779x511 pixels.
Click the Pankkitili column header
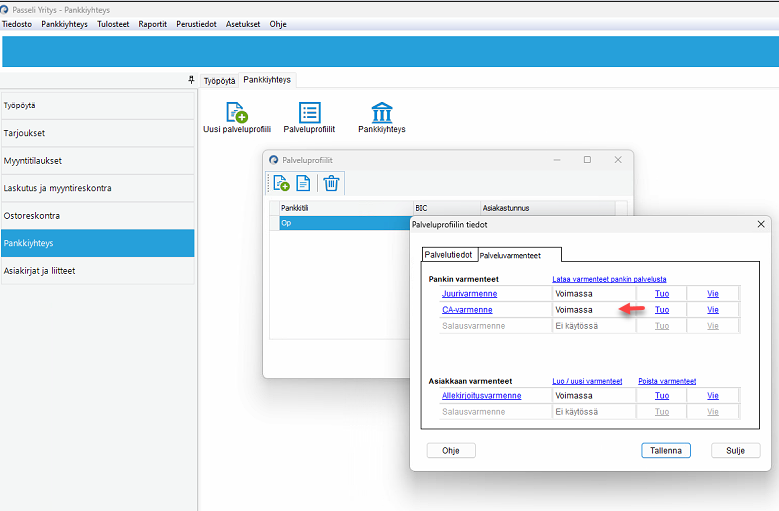(346, 208)
